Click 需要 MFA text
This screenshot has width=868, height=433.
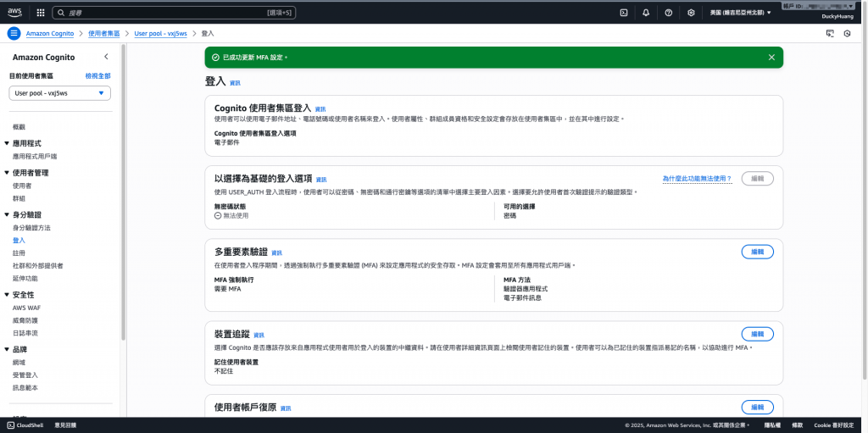point(227,288)
